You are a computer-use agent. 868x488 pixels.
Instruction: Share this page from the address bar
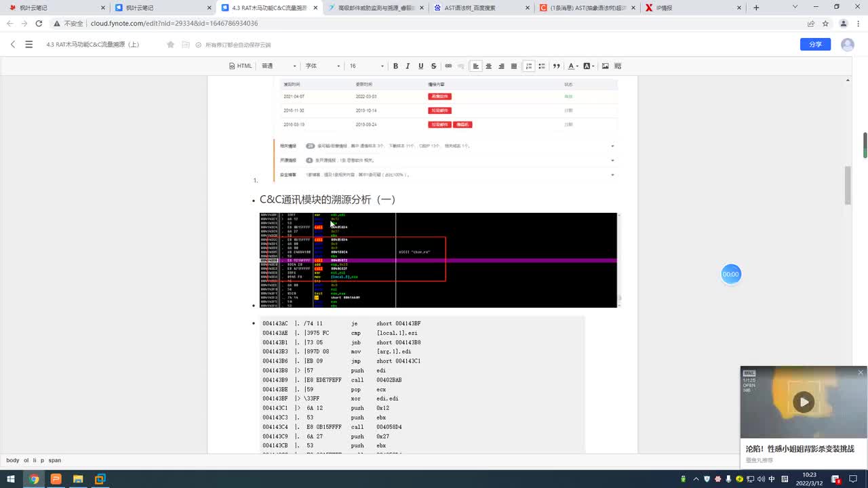(x=811, y=23)
